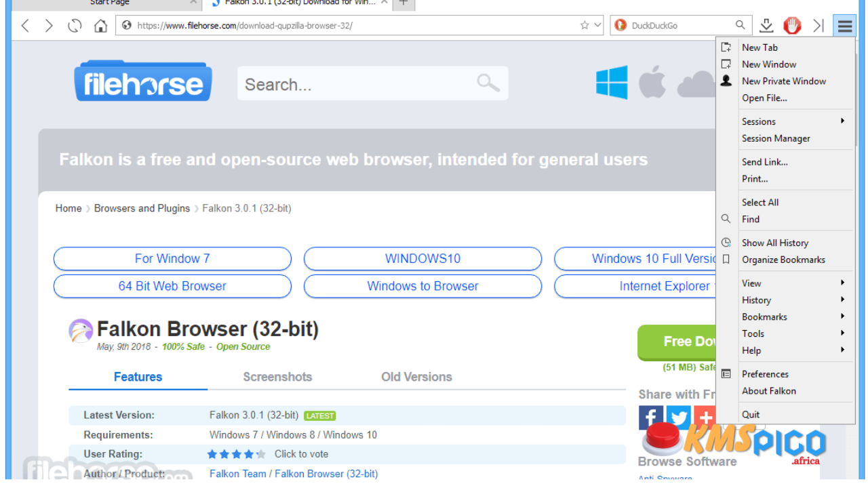Open Preferences from the menu
Viewport: 868px width, 488px height.
coord(785,374)
